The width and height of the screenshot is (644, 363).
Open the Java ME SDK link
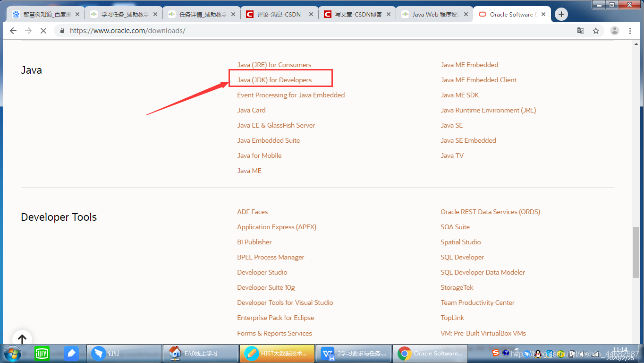point(459,95)
